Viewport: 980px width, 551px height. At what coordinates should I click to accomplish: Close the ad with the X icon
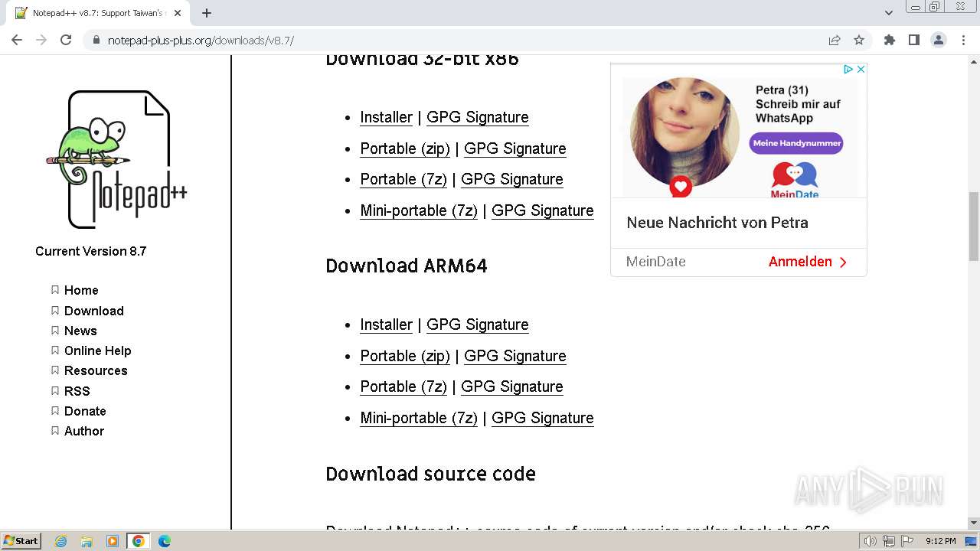(861, 69)
